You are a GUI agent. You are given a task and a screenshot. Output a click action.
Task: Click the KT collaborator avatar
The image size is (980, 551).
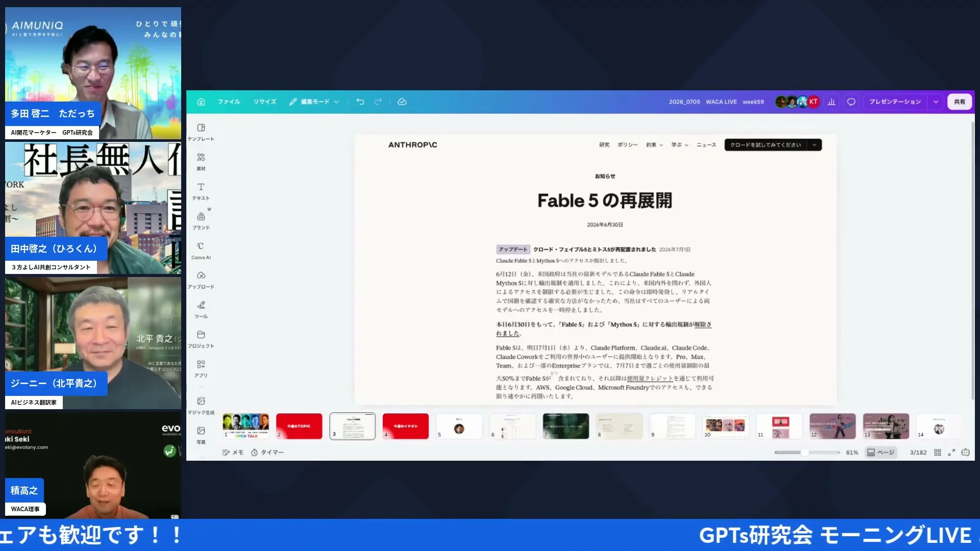click(814, 102)
